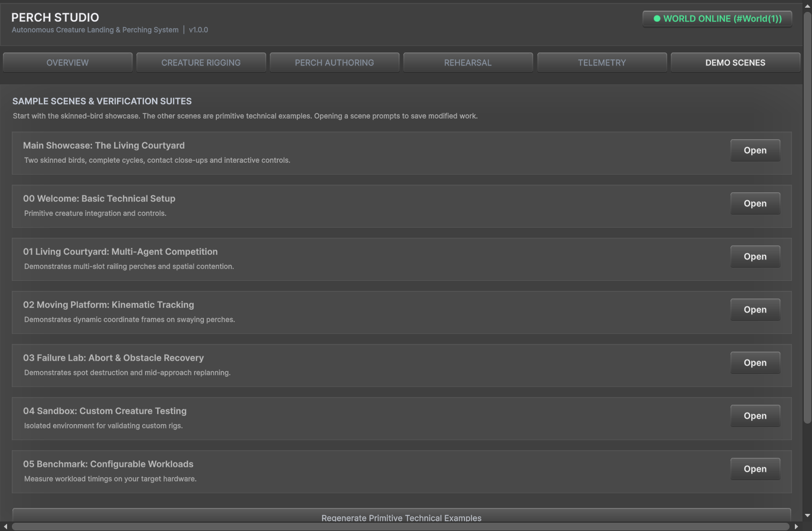Select the Rehearsal tab

(468, 63)
